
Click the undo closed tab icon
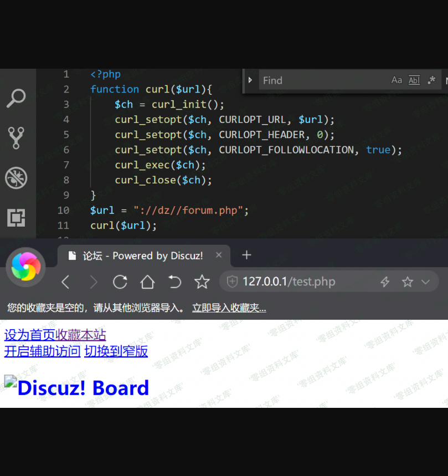(x=174, y=282)
